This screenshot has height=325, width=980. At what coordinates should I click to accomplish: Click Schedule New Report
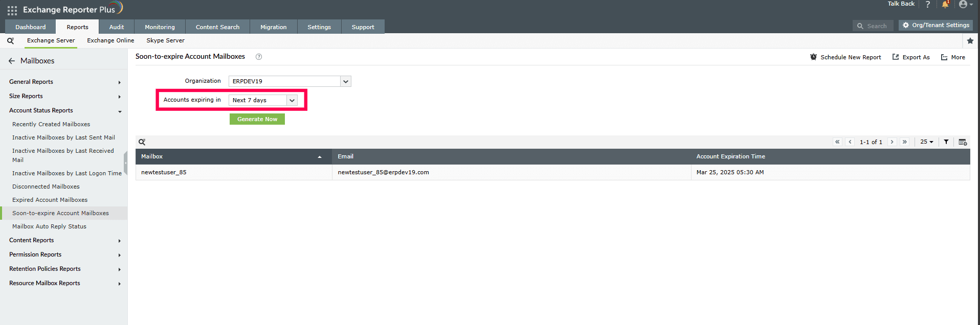pos(845,57)
